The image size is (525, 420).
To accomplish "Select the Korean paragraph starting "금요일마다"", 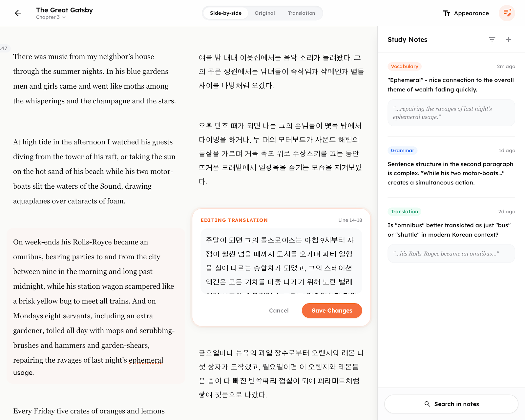I will click(281, 374).
